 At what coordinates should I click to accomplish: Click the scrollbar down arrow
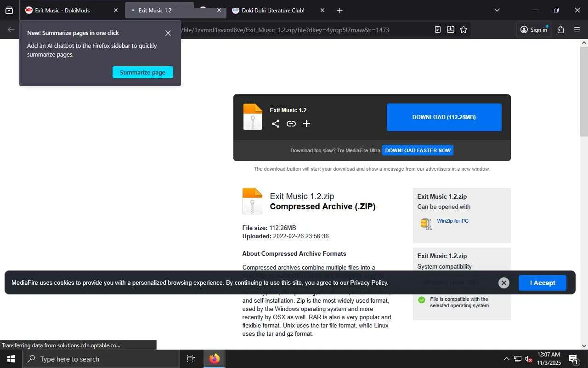click(584, 345)
